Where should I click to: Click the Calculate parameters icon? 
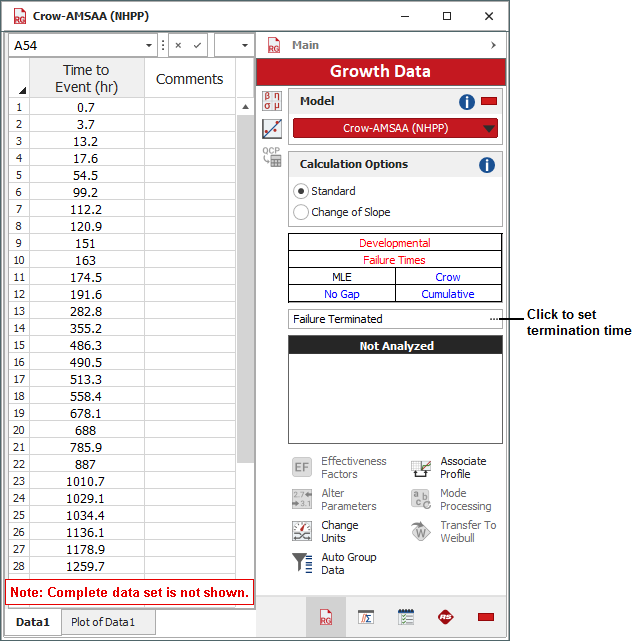272,101
